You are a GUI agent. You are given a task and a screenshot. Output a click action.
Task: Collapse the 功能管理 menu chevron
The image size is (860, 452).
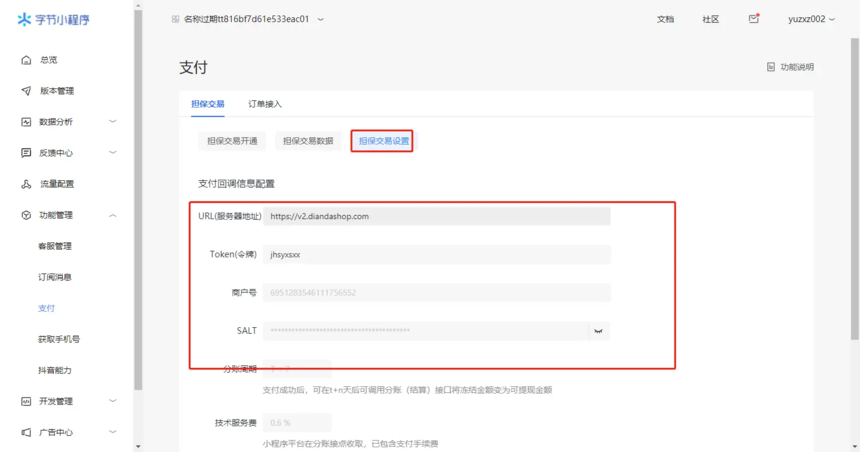[112, 215]
